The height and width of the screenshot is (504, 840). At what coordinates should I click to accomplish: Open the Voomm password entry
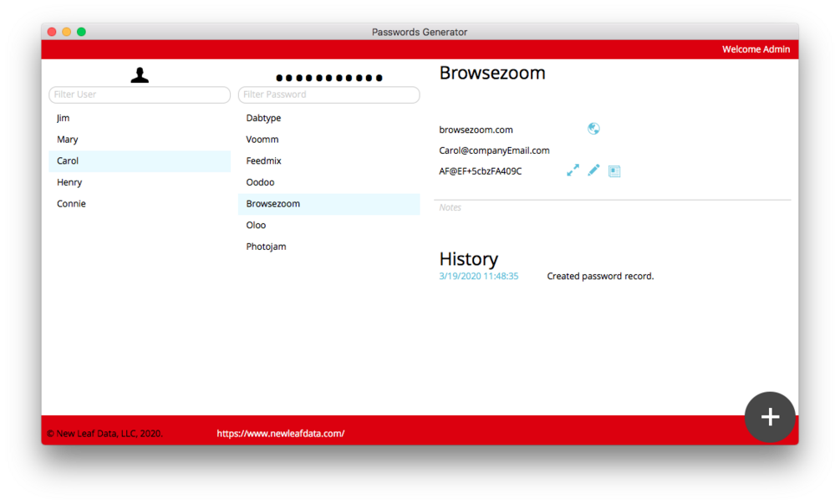point(329,140)
